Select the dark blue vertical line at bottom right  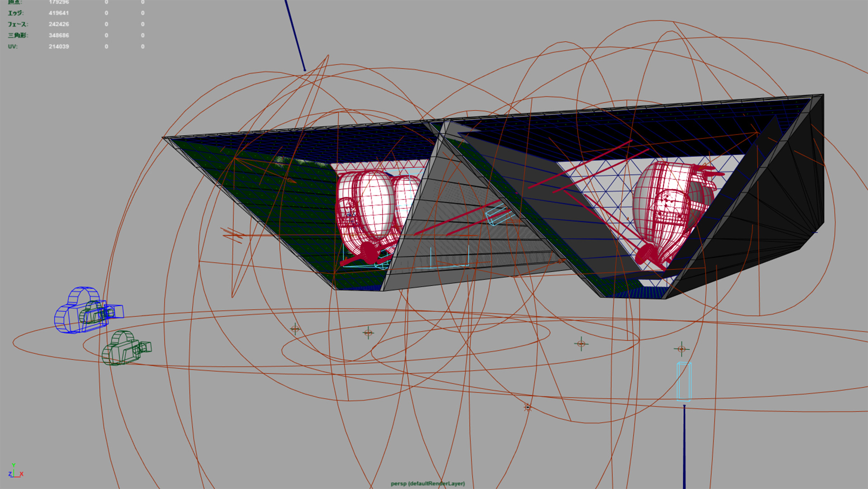coord(684,448)
